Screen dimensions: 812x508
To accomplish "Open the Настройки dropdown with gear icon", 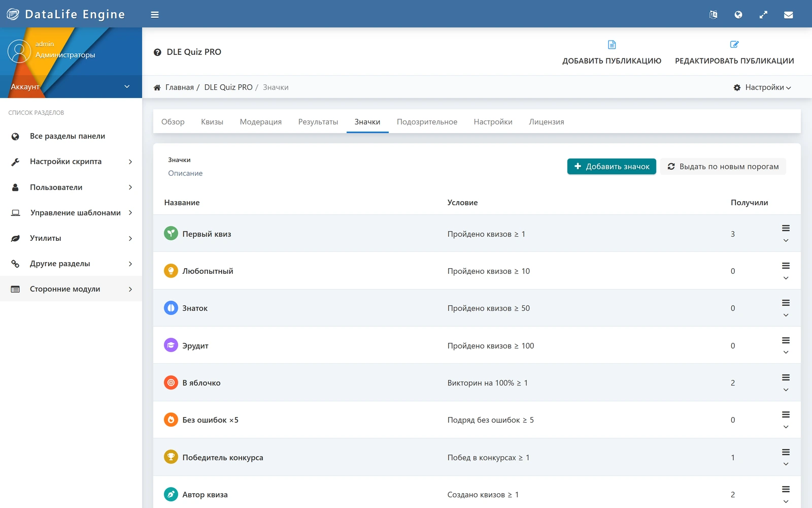I will pos(762,87).
